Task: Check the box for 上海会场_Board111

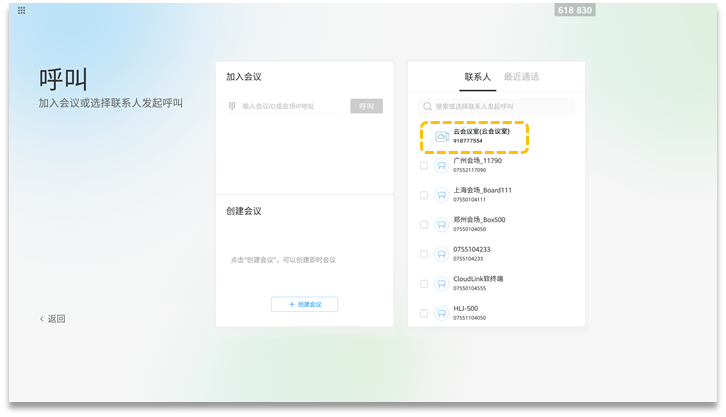Action: click(424, 195)
